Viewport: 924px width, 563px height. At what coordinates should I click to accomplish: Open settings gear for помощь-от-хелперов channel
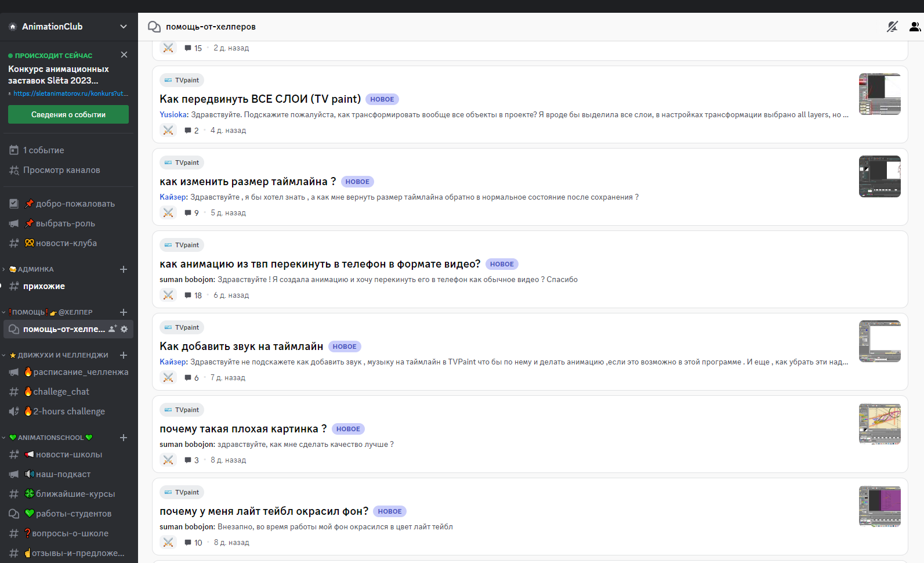coord(124,329)
